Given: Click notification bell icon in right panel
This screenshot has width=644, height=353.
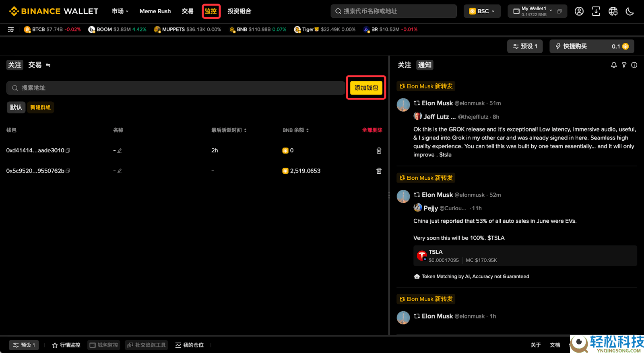Looking at the screenshot, I should pos(614,65).
